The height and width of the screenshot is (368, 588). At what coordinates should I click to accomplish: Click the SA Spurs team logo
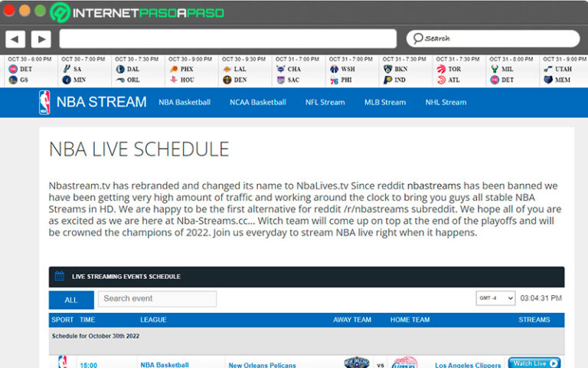tap(67, 69)
